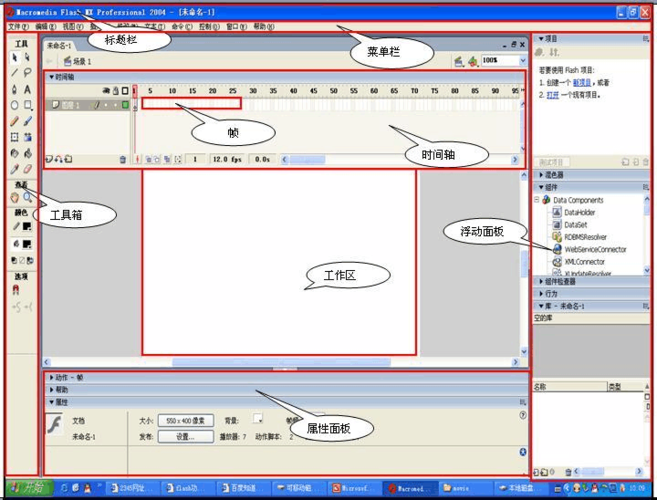Select the WebServiceConnector component
Image resolution: width=657 pixels, height=500 pixels.
[590, 249]
